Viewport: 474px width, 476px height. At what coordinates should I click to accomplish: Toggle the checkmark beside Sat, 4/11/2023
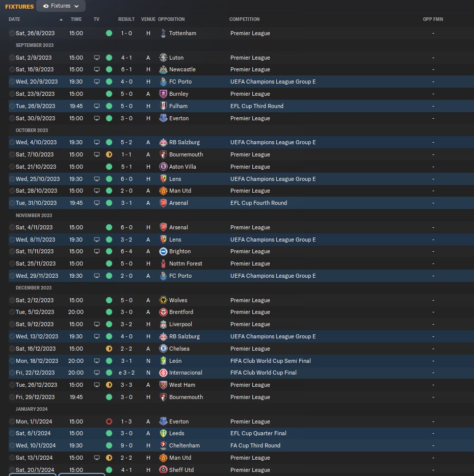click(x=12, y=227)
